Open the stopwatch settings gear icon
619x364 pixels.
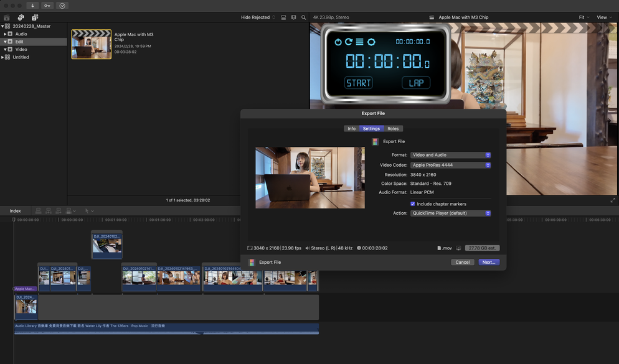pyautogui.click(x=371, y=42)
